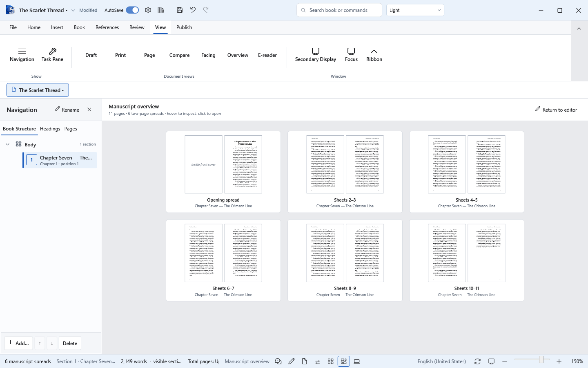Screen dimensions: 588x368
Task: Delete the selected section
Action: 70,343
